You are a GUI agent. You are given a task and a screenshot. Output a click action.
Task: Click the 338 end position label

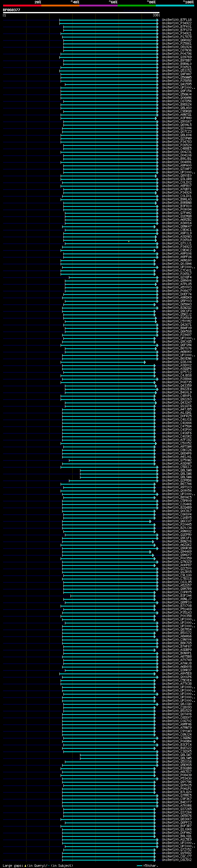pyautogui.click(x=155, y=15)
